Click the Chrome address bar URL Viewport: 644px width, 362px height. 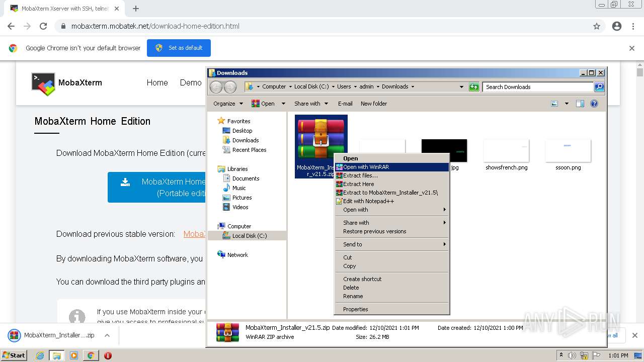155,26
